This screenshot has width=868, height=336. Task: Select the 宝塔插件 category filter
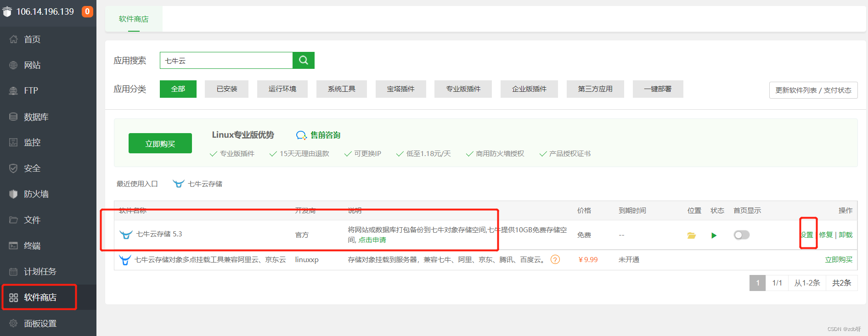[x=401, y=89]
